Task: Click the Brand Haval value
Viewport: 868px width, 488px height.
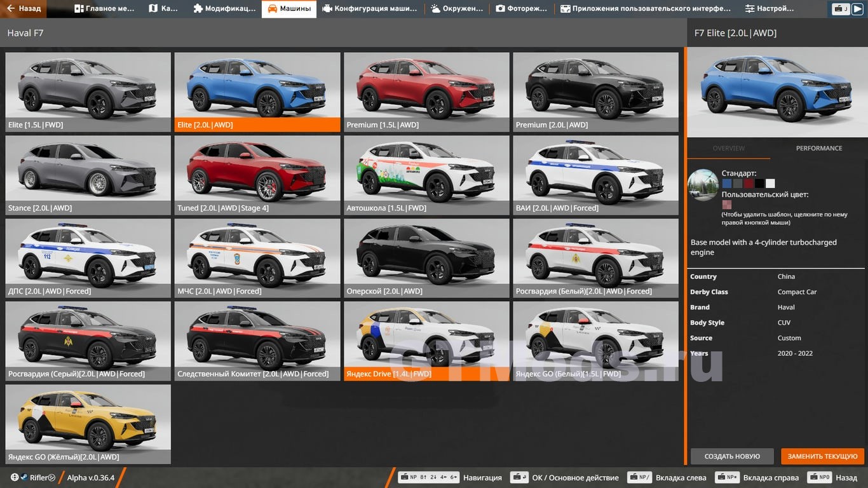Action: (786, 308)
